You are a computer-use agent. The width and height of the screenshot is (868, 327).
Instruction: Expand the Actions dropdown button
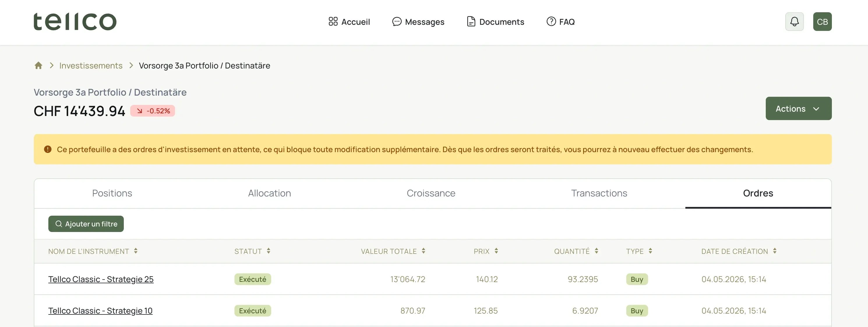(x=798, y=108)
